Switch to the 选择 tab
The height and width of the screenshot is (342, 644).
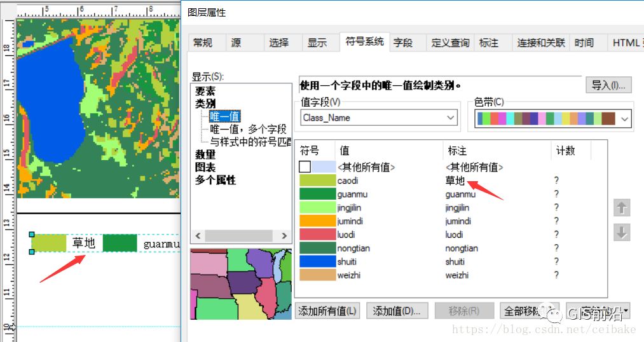coord(278,43)
